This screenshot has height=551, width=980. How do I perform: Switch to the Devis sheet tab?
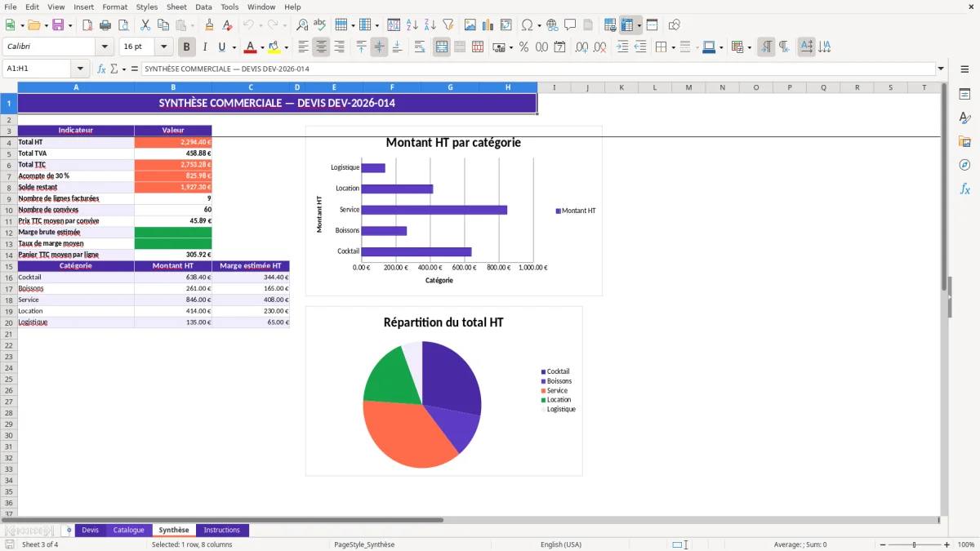pos(90,531)
